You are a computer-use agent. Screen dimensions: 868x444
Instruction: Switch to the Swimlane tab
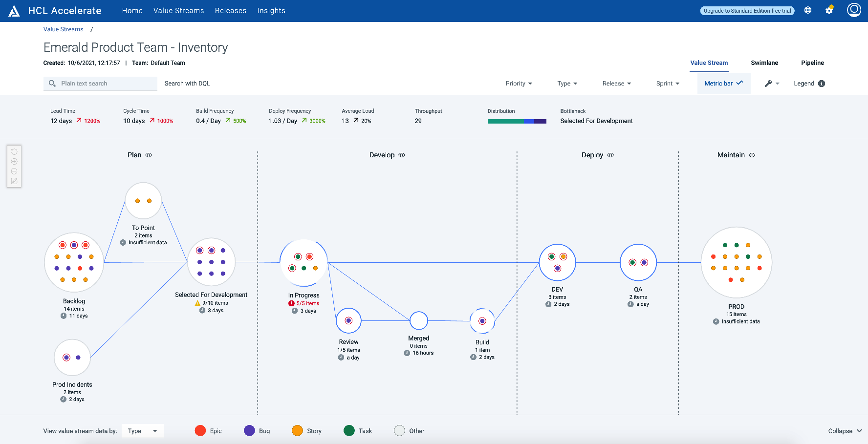pos(764,63)
